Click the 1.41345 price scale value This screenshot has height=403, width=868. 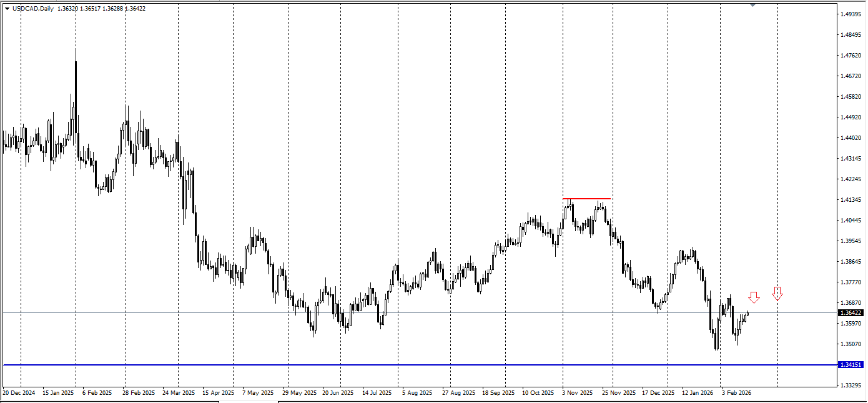[x=852, y=200]
